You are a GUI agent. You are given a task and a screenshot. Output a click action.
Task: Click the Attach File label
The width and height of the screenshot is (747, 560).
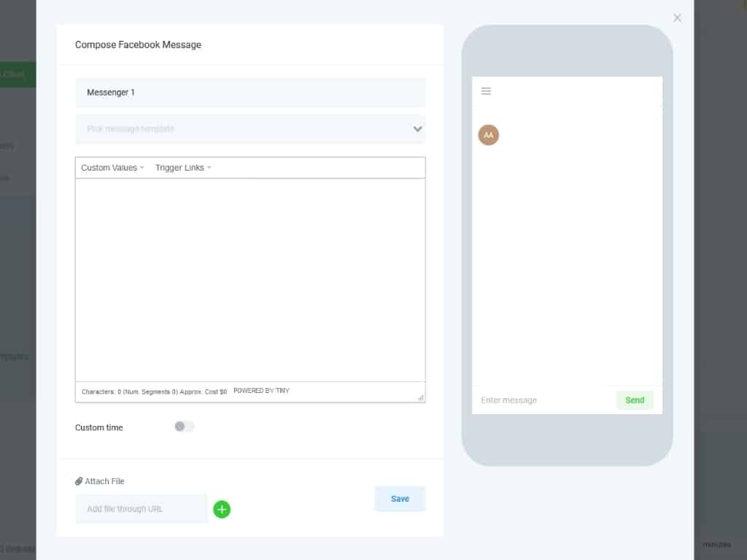tap(104, 481)
